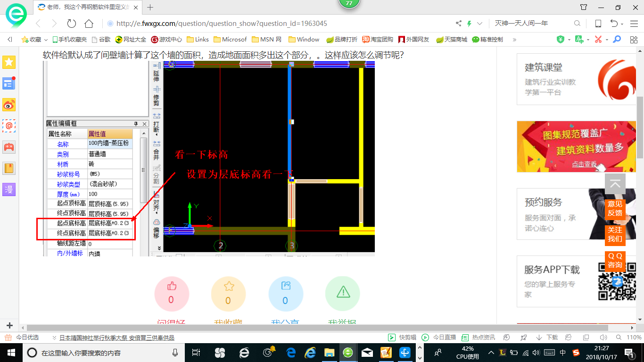
Task: Expand the address bar dropdown chevron
Action: [480, 24]
